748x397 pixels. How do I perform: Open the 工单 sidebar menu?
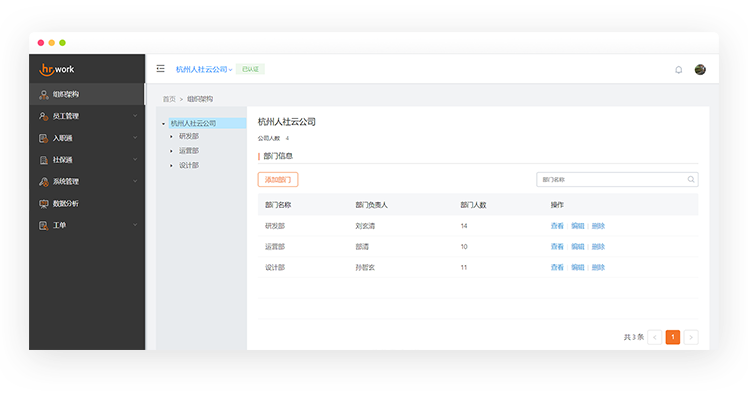87,225
